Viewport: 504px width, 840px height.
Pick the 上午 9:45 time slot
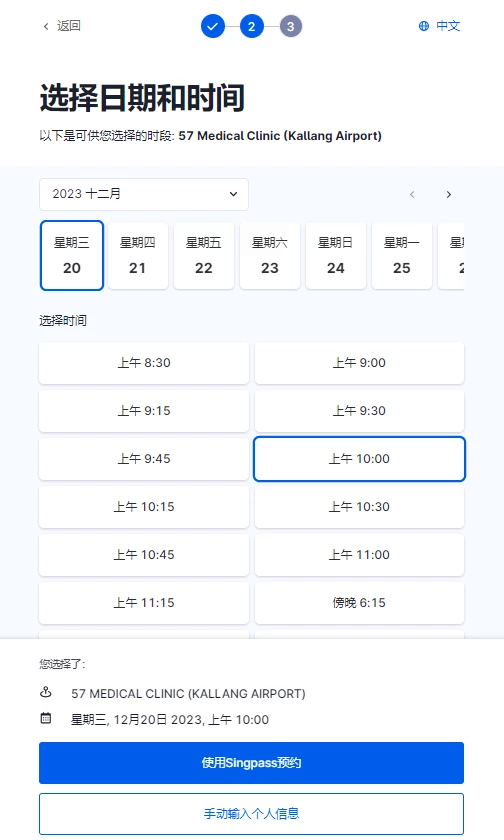pyautogui.click(x=144, y=459)
